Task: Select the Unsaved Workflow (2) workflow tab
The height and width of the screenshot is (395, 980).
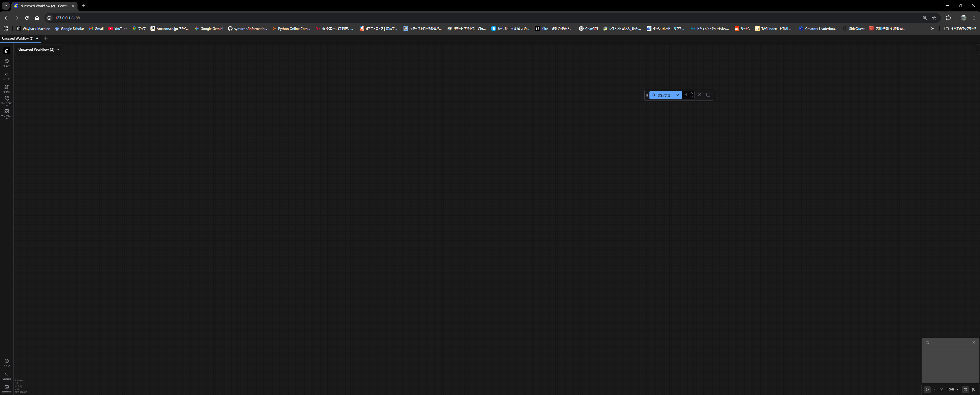Action: 18,38
